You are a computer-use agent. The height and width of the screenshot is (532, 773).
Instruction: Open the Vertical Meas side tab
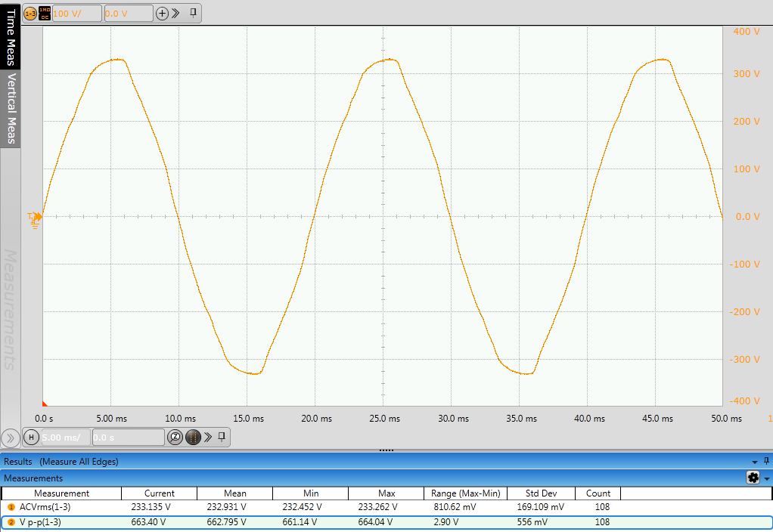click(x=11, y=108)
